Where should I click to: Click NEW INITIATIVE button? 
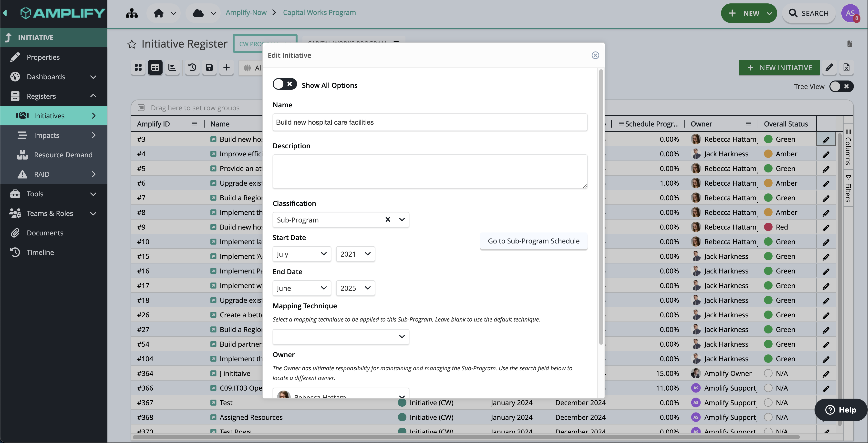[779, 68]
